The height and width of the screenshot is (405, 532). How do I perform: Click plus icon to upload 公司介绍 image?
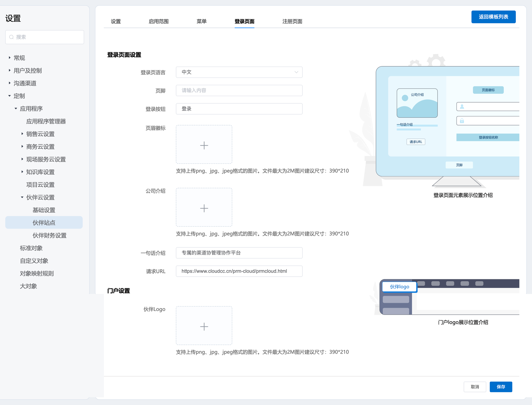pos(204,208)
